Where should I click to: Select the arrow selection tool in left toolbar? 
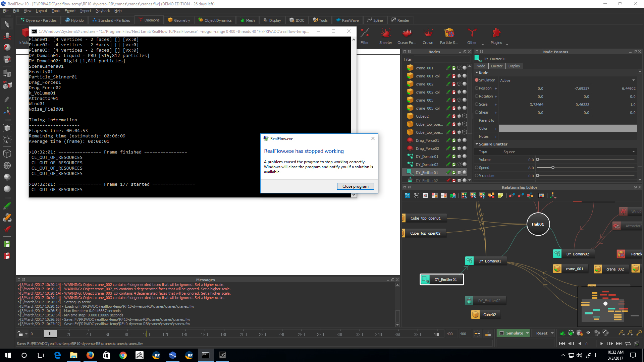(x=7, y=24)
